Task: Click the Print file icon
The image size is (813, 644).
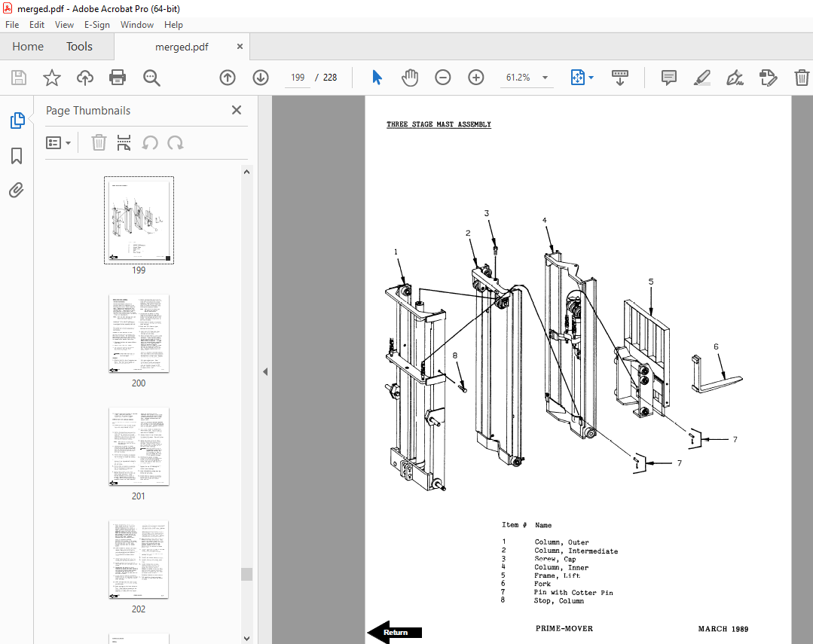Action: click(118, 78)
